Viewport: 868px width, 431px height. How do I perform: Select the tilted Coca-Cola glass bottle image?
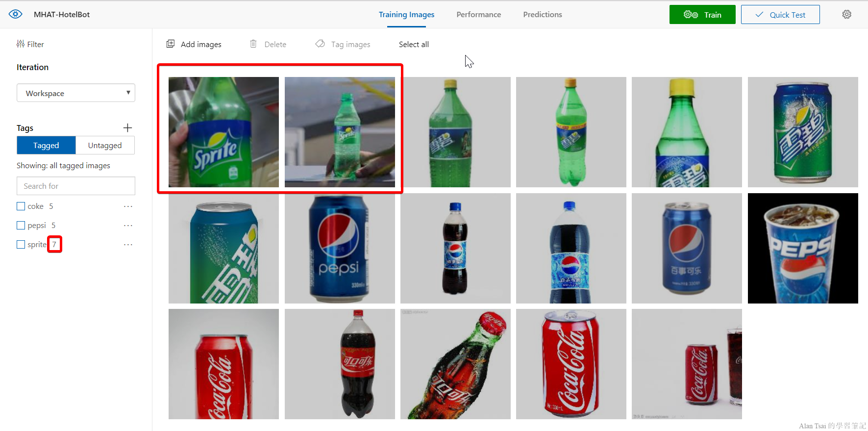click(x=455, y=364)
